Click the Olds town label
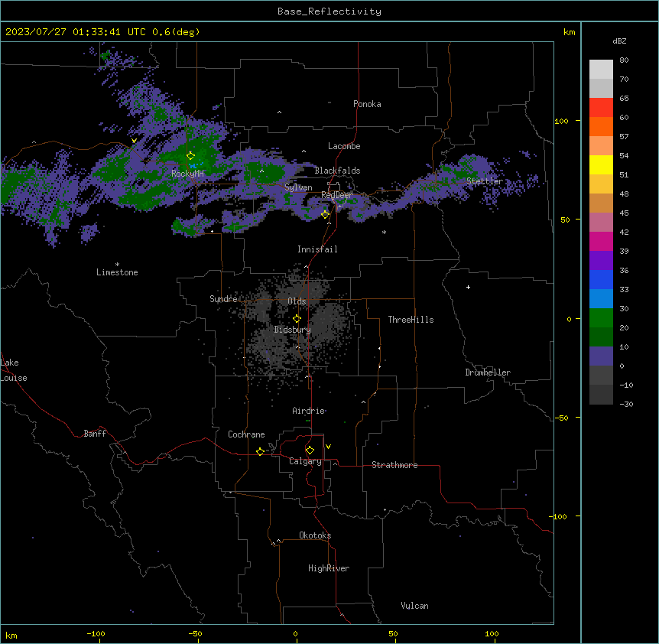The image size is (659, 644). pyautogui.click(x=297, y=301)
